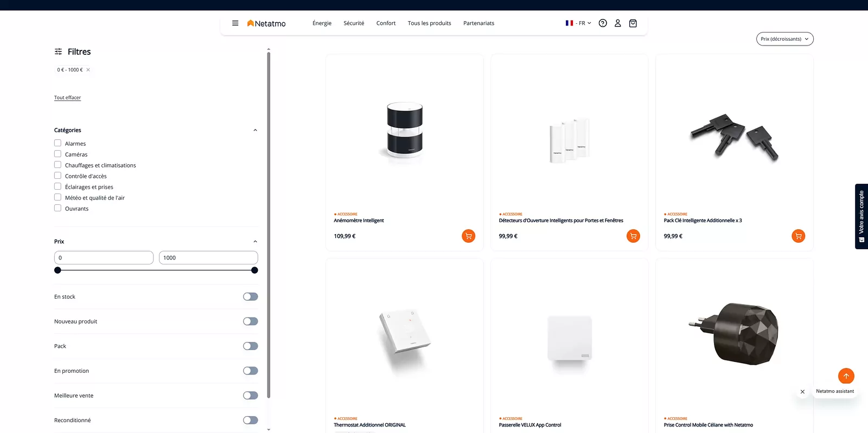Click the minimum price slider handle
The height and width of the screenshot is (433, 868).
tap(58, 270)
